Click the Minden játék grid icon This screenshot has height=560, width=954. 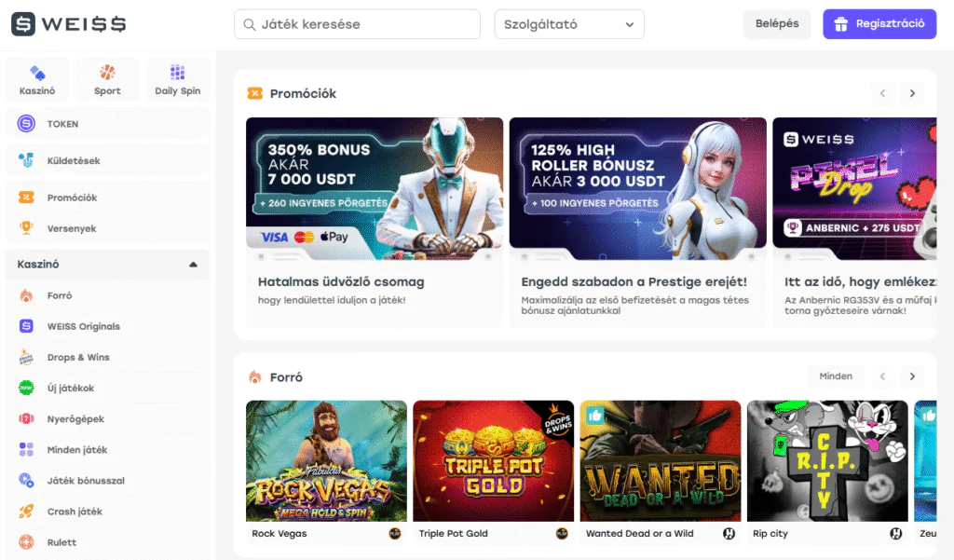[26, 450]
